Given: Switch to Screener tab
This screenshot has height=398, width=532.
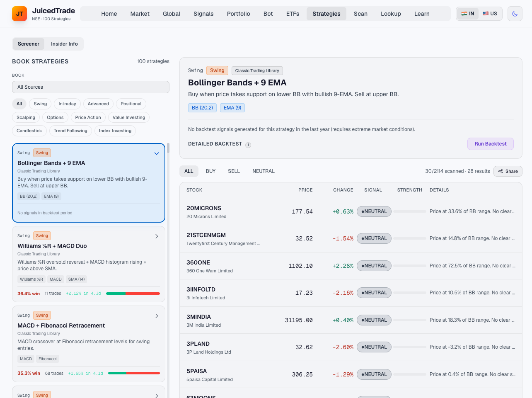Looking at the screenshot, I should click(x=29, y=44).
